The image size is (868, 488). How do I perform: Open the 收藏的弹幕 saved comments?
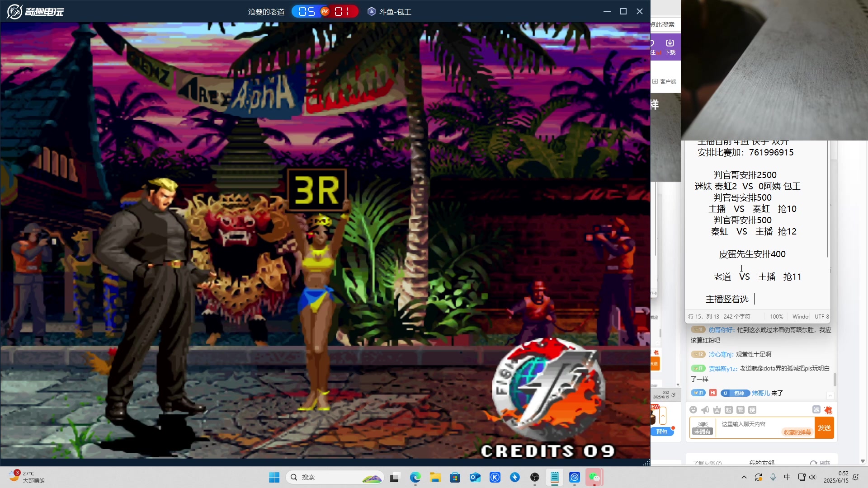[x=797, y=432]
